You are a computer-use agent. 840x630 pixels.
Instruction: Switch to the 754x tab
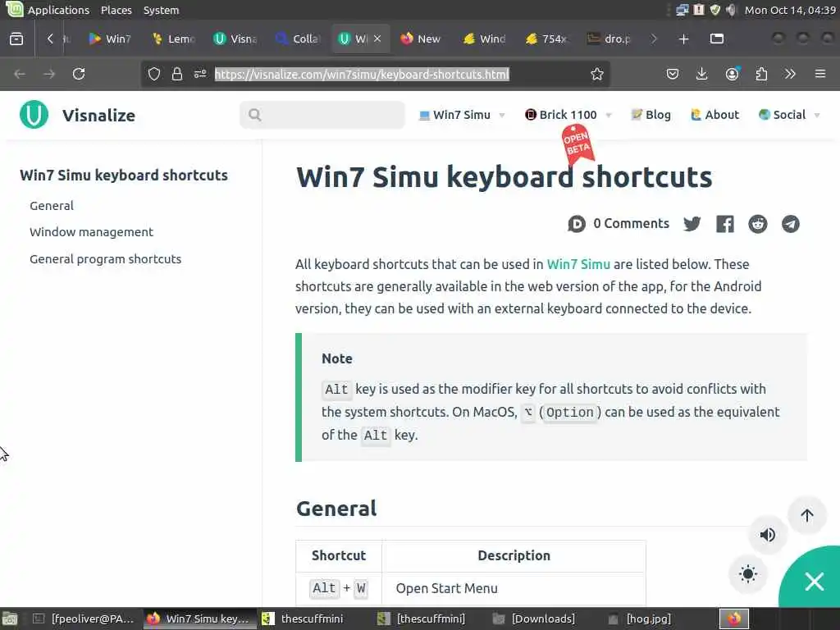coord(547,39)
